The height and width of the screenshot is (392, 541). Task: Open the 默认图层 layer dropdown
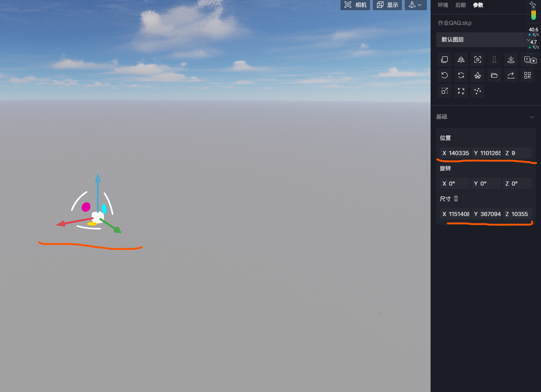coord(484,40)
